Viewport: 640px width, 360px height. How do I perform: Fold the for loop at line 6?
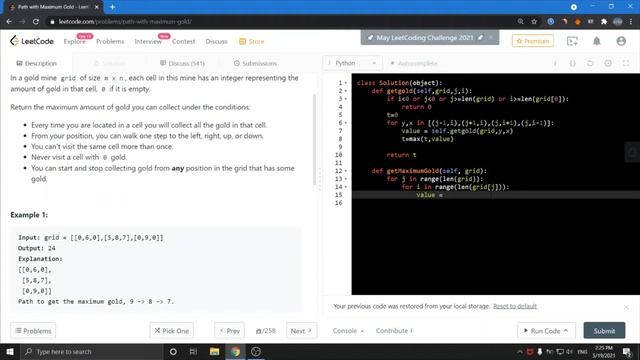tap(346, 123)
